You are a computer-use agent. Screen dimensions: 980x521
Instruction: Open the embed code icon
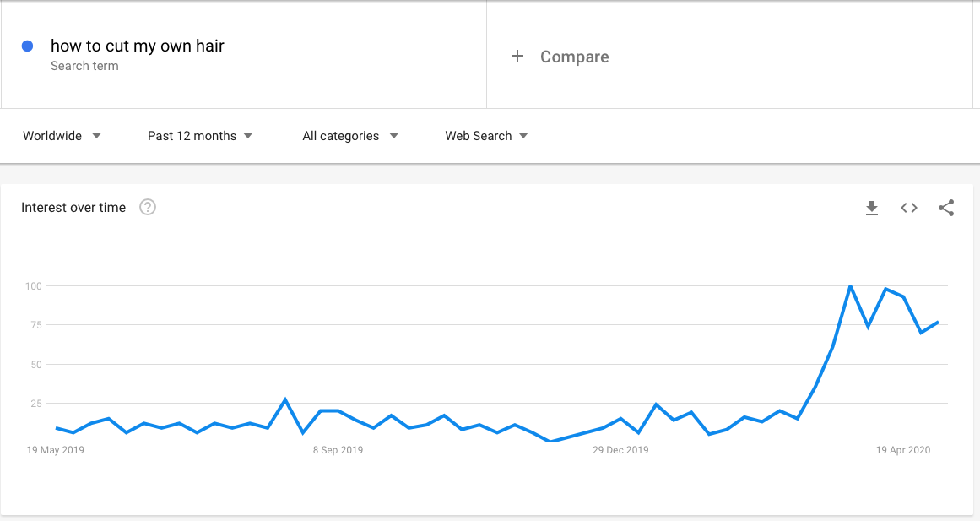(909, 208)
